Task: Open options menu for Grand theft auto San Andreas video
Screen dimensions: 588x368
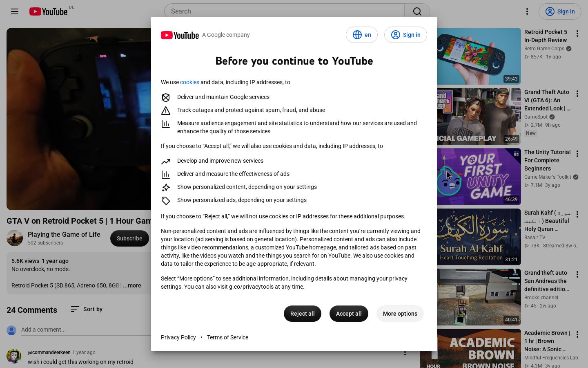Action: 577,274
